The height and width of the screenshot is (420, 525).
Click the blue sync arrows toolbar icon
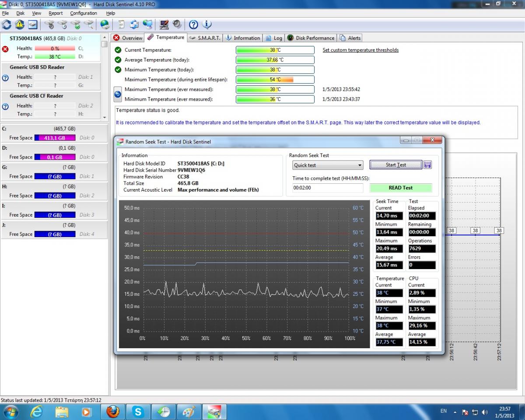coord(134,24)
